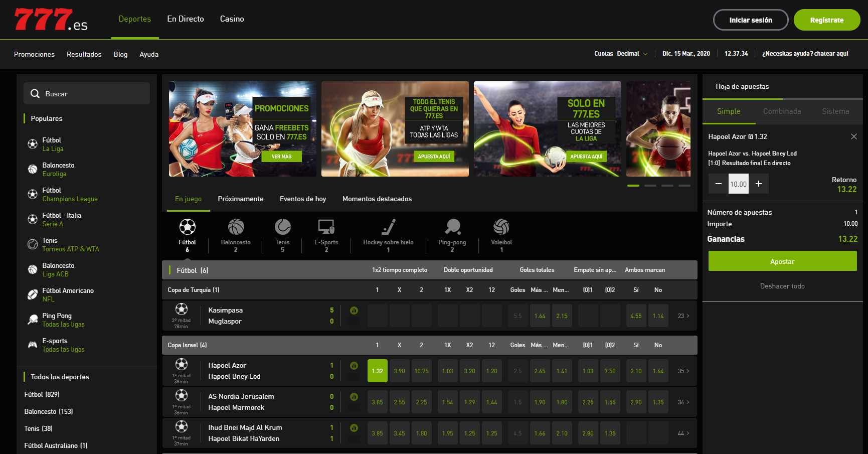This screenshot has height=454, width=868.
Task: Click the Regístrate button
Action: tap(827, 20)
